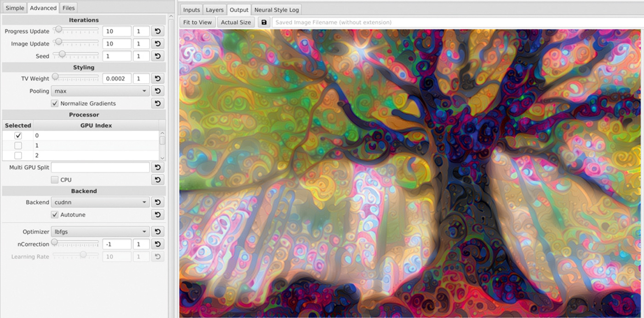Reset the Optimizer selection
Screen dimensions: 644x318
(157, 232)
